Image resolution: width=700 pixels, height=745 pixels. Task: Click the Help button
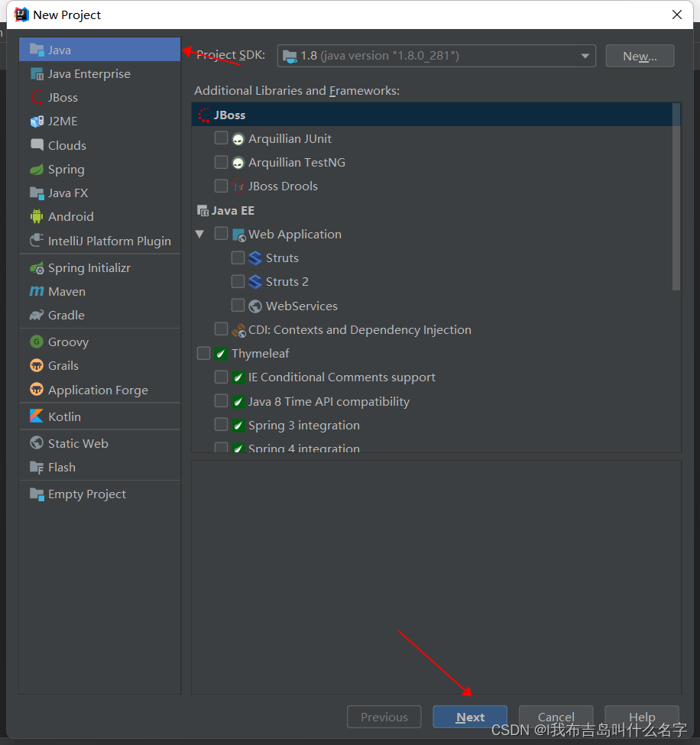click(642, 717)
